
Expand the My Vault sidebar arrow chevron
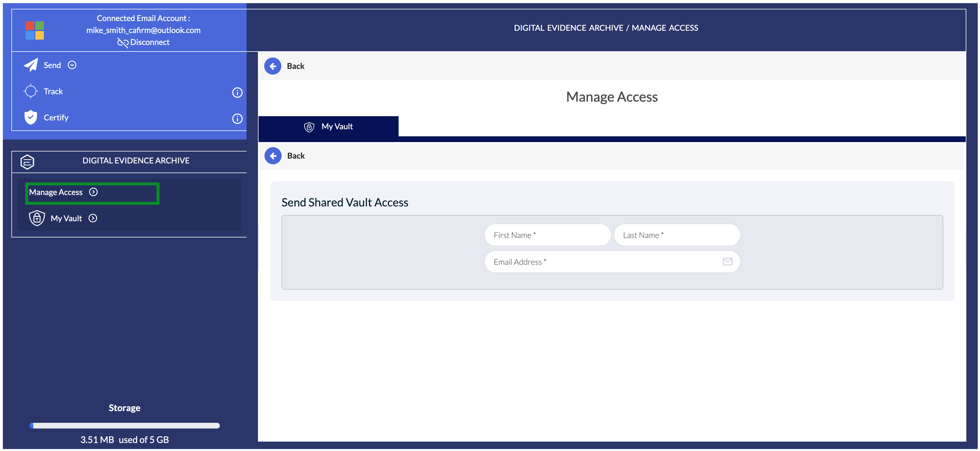[x=93, y=218]
